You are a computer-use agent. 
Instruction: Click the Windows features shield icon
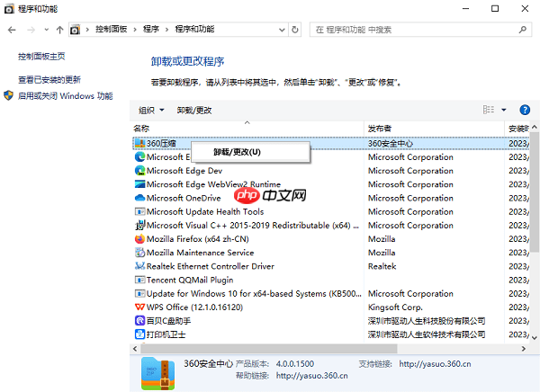pyautogui.click(x=8, y=95)
